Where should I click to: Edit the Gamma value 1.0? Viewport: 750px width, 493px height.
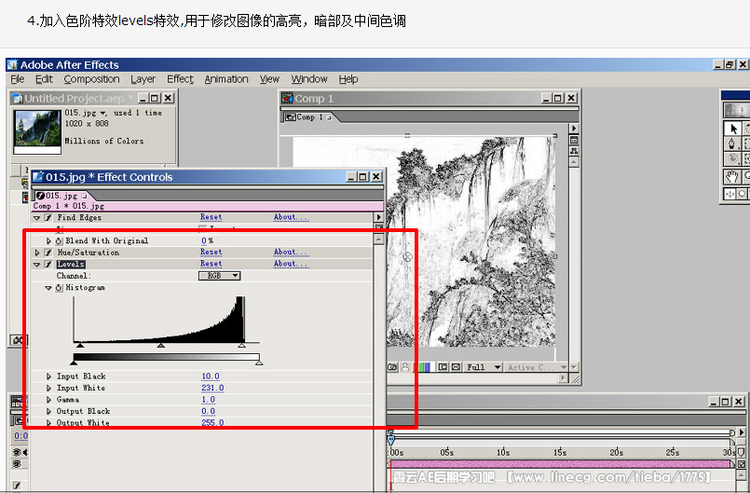[x=208, y=399]
